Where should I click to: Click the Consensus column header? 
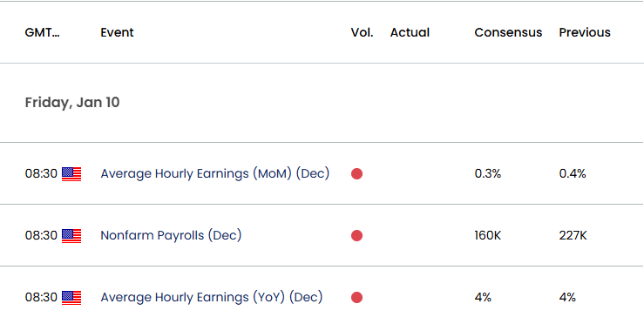point(508,32)
